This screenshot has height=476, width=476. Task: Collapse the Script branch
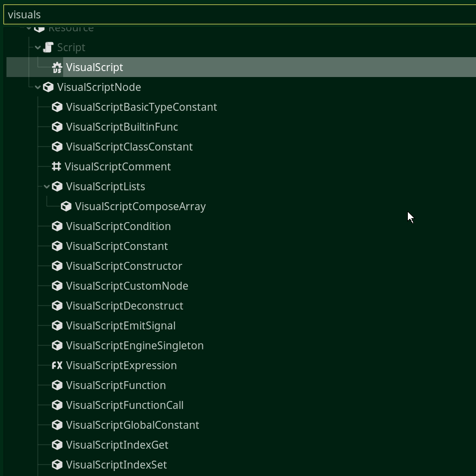[x=38, y=47]
